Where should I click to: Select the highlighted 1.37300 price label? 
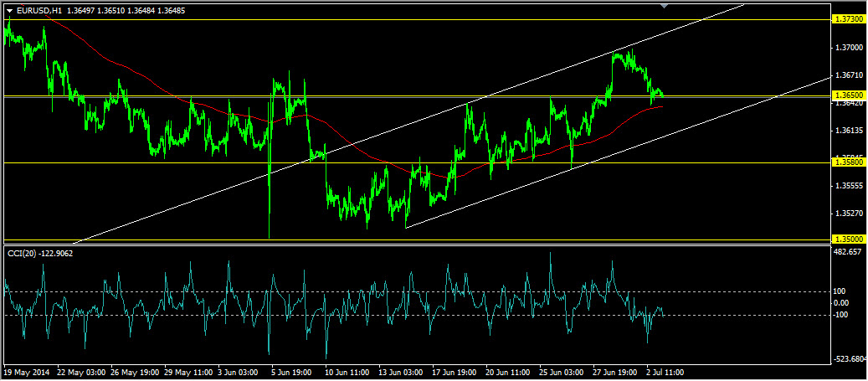point(848,19)
